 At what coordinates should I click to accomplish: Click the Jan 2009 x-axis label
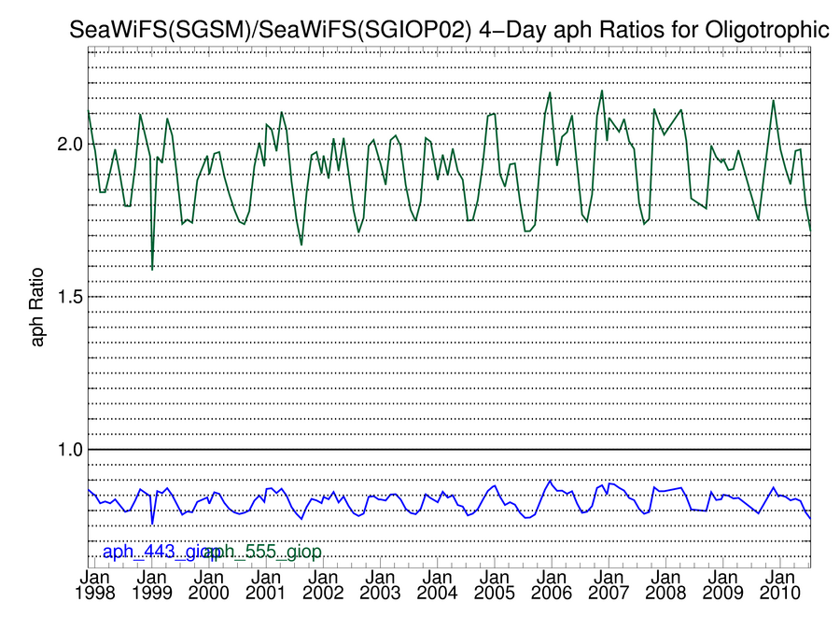click(722, 585)
